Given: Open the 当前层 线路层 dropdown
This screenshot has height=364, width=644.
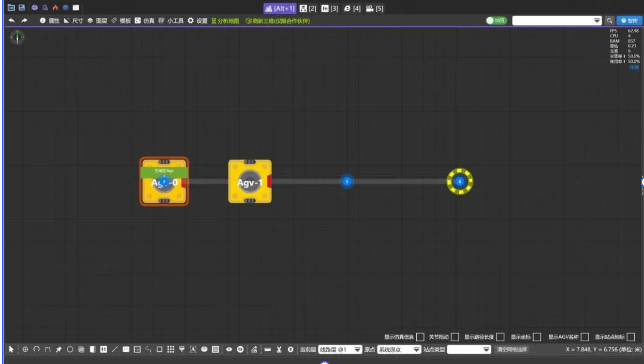Looking at the screenshot, I should coord(340,349).
